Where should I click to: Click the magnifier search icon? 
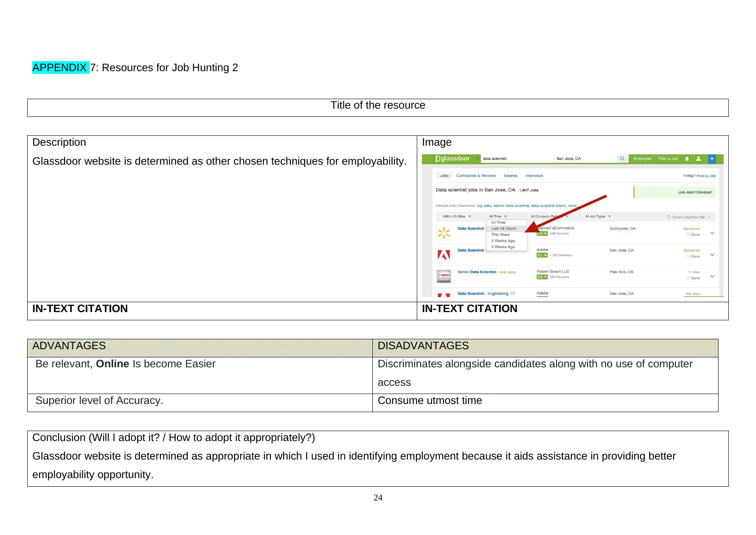pyautogui.click(x=622, y=159)
